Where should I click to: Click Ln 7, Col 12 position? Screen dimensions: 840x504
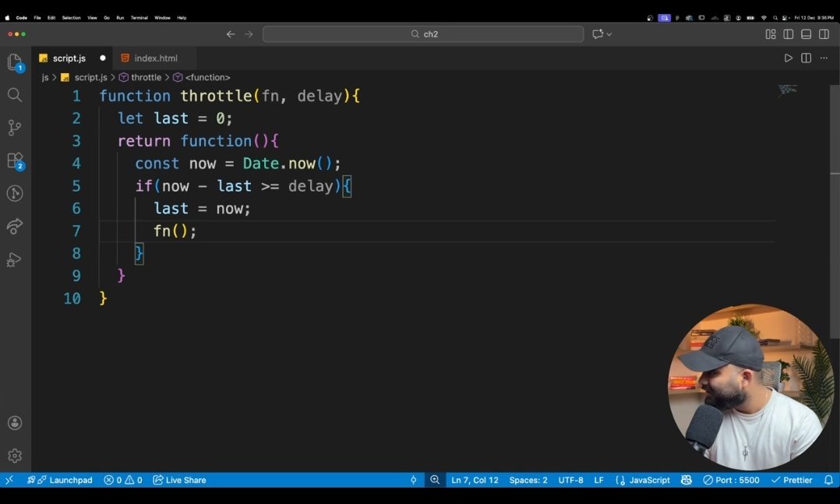coord(475,480)
